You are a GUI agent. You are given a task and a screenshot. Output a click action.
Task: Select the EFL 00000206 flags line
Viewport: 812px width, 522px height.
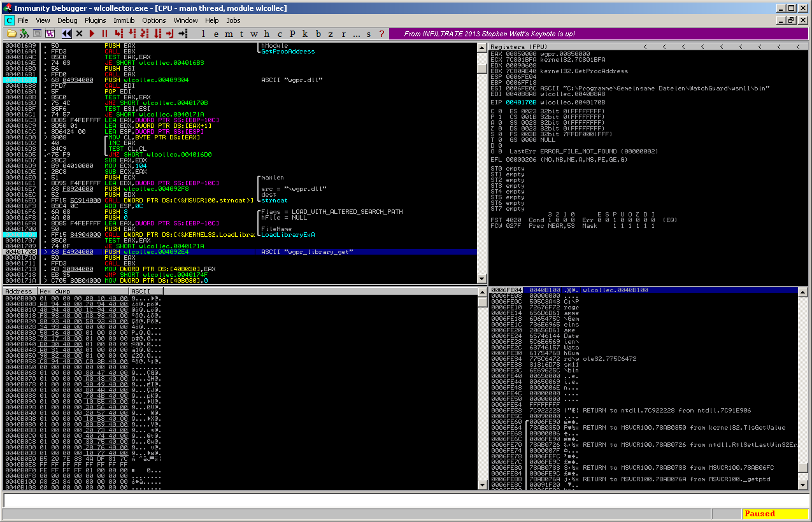click(559, 160)
